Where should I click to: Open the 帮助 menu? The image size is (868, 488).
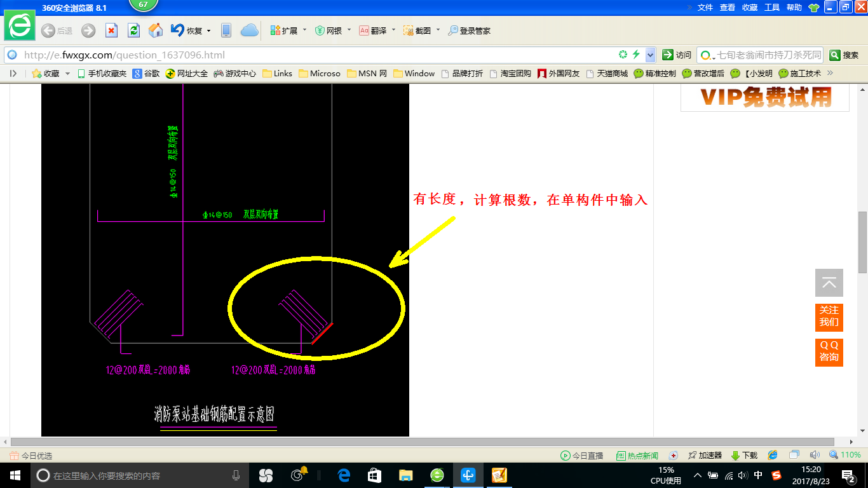794,8
